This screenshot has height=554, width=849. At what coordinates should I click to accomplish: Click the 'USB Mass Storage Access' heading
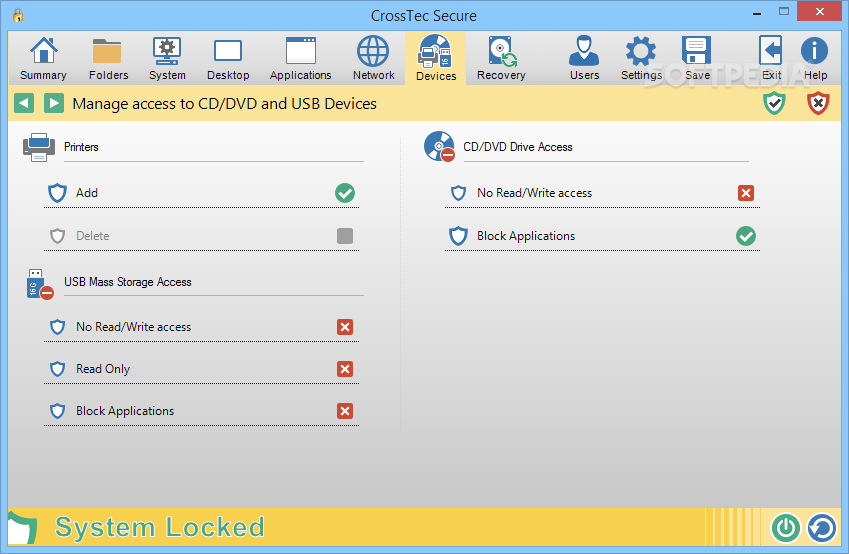tap(128, 282)
